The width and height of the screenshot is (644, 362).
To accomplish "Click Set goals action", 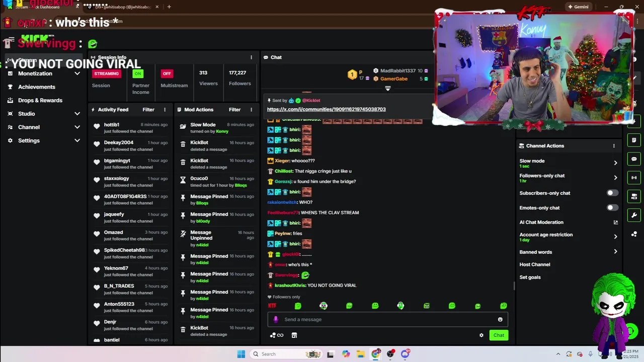I will click(530, 278).
